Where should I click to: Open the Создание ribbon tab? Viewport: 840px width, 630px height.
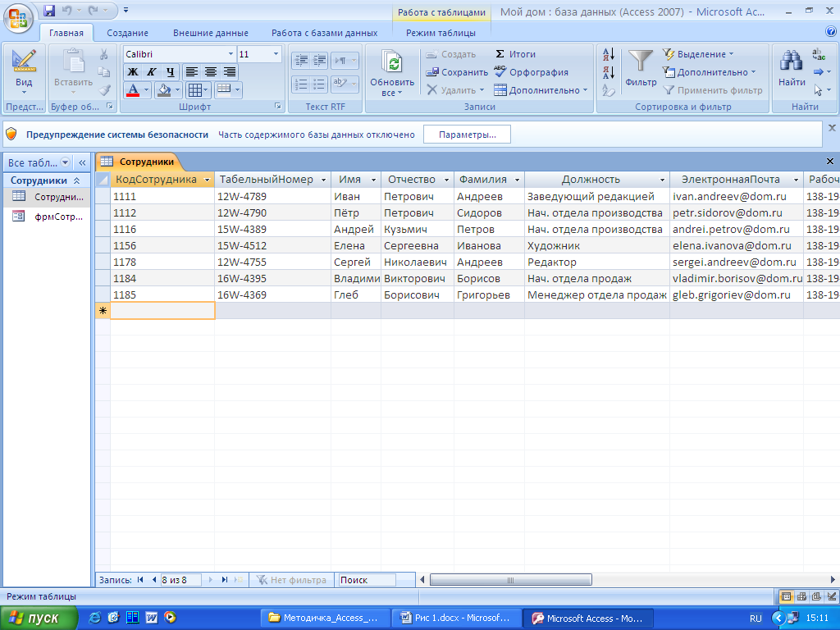point(127,33)
